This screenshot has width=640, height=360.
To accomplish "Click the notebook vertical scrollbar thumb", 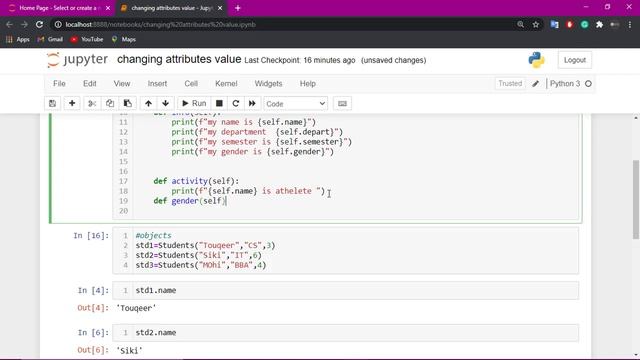I will pos(636,199).
